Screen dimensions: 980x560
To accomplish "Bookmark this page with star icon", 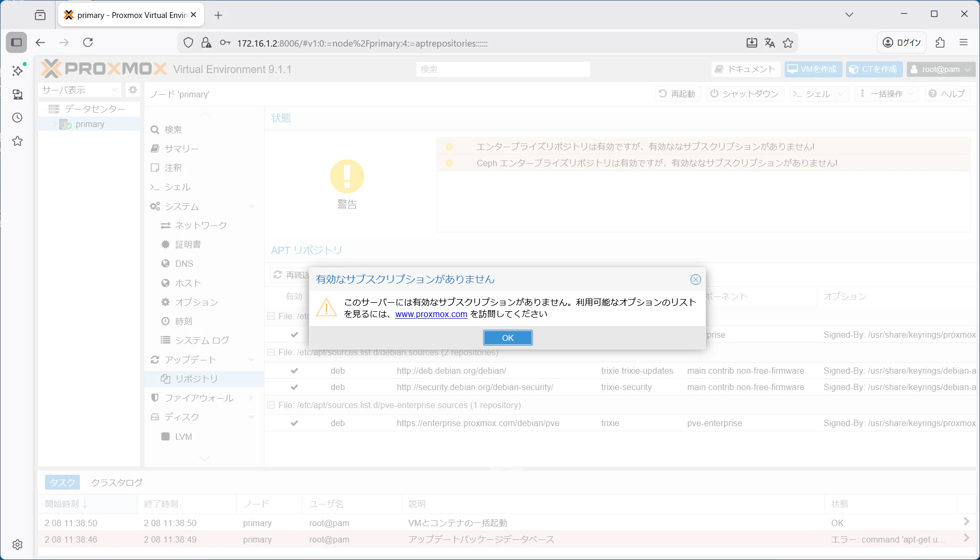I will pyautogui.click(x=788, y=43).
